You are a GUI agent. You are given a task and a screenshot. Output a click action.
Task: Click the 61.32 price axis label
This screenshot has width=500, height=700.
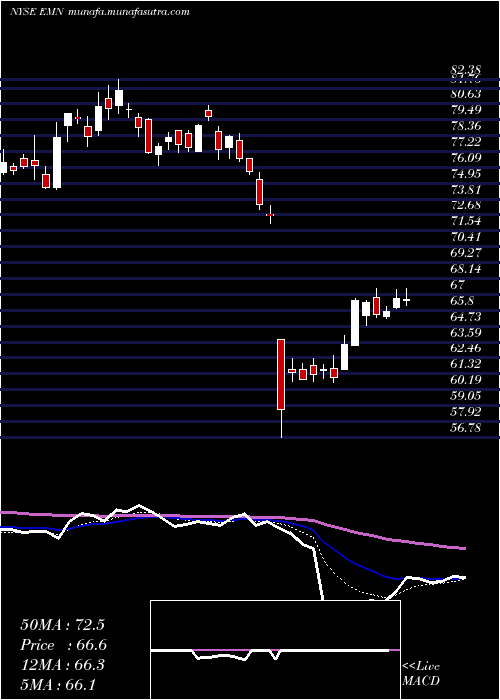(466, 364)
